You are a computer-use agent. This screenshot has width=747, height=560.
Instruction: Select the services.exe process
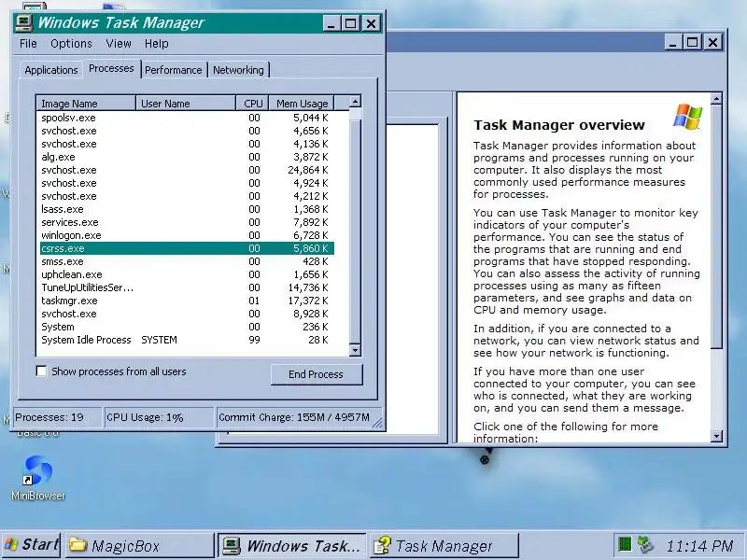[x=187, y=222]
